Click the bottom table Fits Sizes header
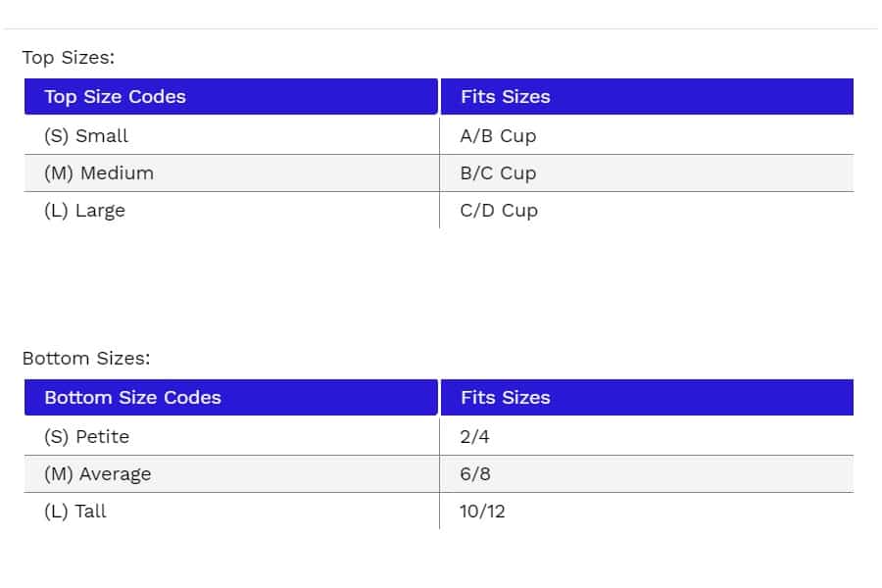 505,398
